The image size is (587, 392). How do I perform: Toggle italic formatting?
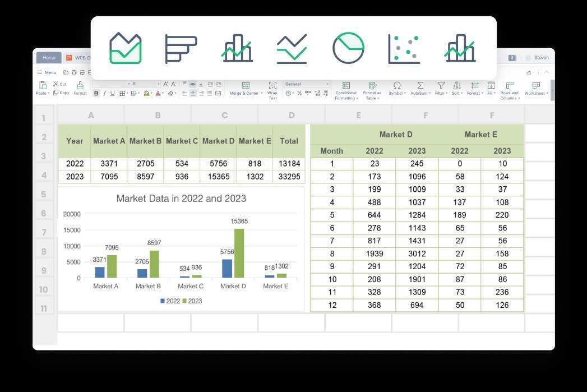(104, 94)
